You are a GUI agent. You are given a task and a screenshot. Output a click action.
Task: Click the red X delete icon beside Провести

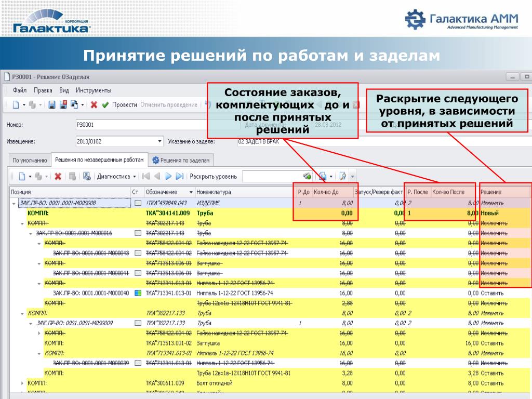pos(94,104)
